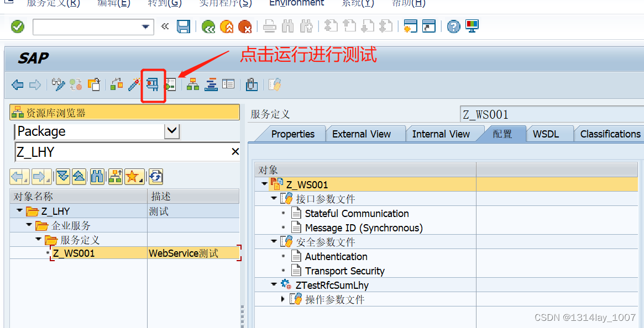Click the green Enter checkmark icon

click(17, 27)
